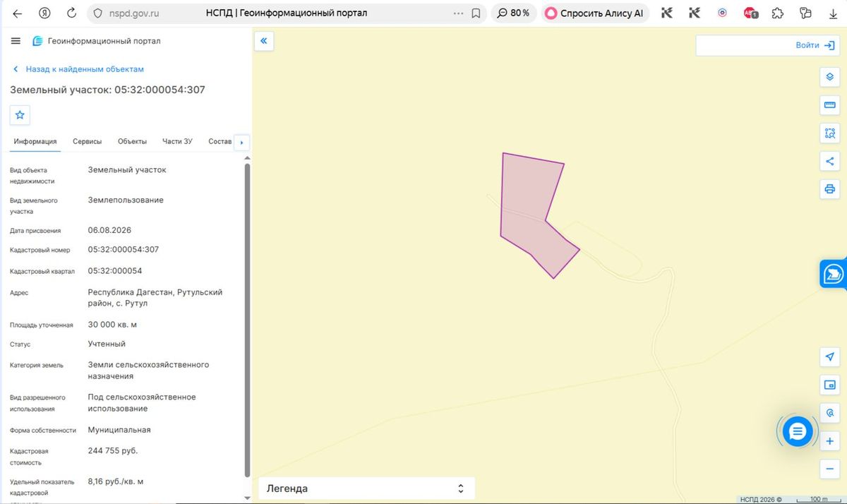Select the cadastral quarter value 05:32:000054
847x504 pixels.
point(115,271)
